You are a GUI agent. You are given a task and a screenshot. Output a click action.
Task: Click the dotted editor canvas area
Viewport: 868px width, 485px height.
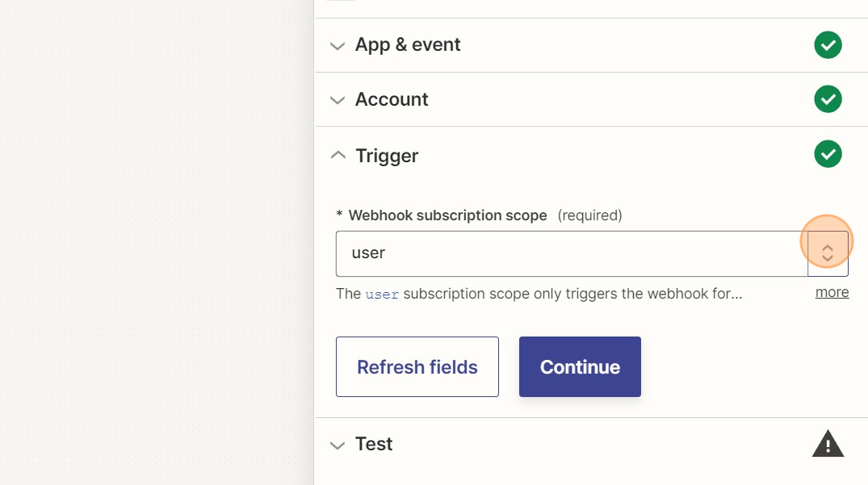(x=153, y=242)
